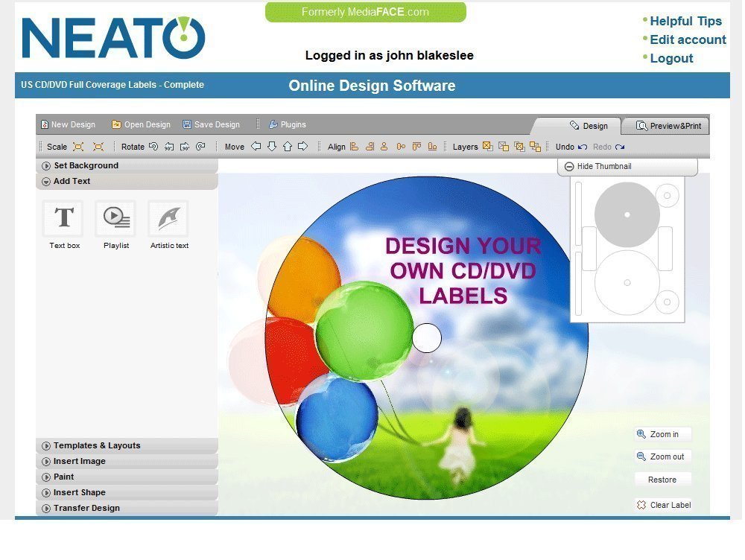Click the move down arrow icon
The width and height of the screenshot is (745, 560).
[271, 147]
